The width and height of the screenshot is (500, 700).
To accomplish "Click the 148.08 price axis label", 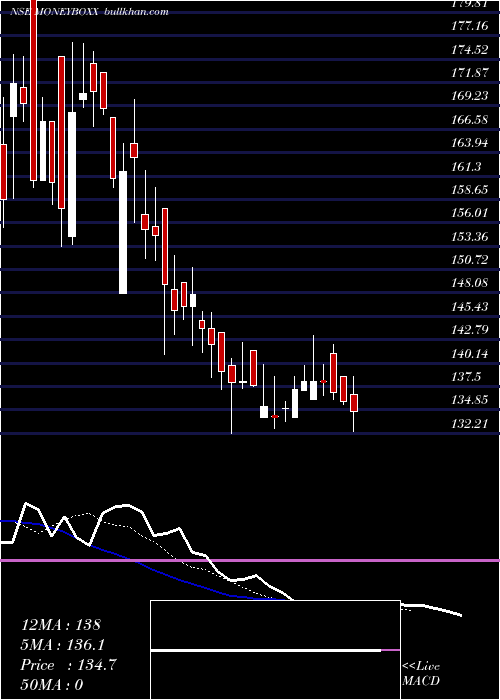I will (x=470, y=283).
